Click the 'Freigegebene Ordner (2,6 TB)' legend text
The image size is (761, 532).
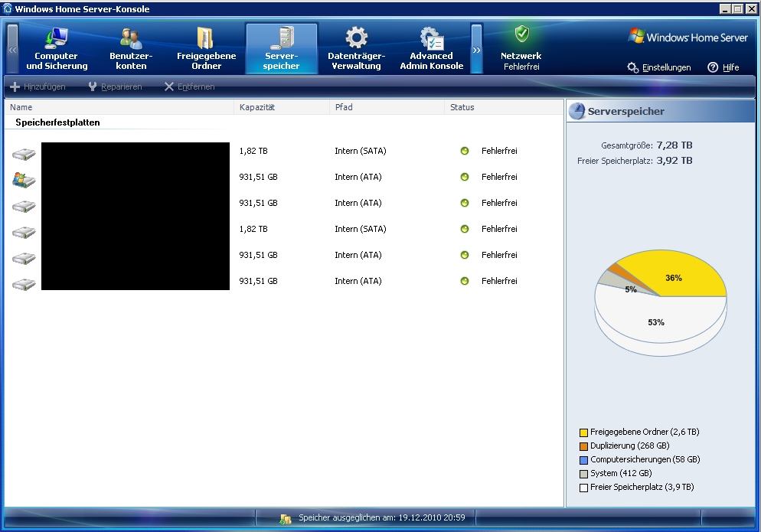click(645, 432)
